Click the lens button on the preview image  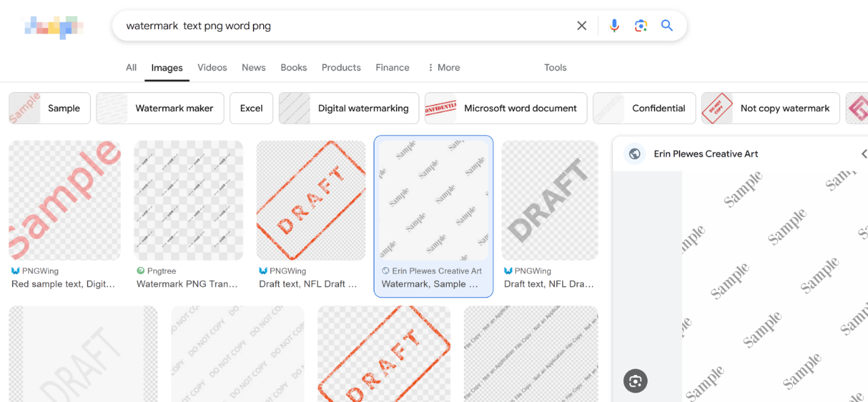click(x=635, y=381)
